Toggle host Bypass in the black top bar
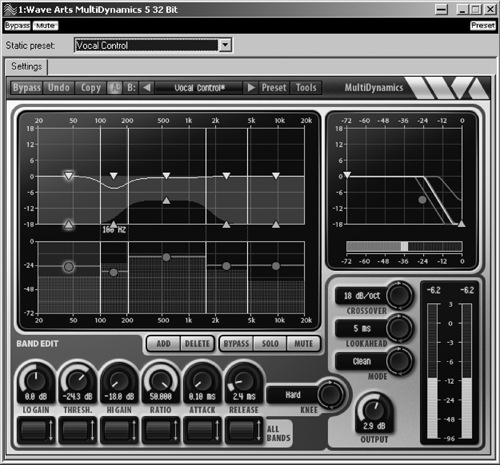The height and width of the screenshot is (465, 500). 17,26
